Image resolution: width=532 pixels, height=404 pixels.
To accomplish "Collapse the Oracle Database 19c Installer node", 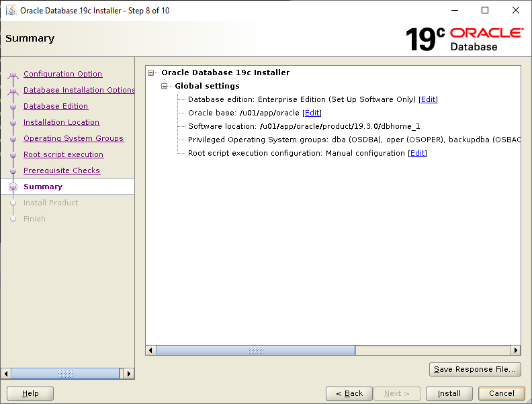I will pyautogui.click(x=151, y=72).
